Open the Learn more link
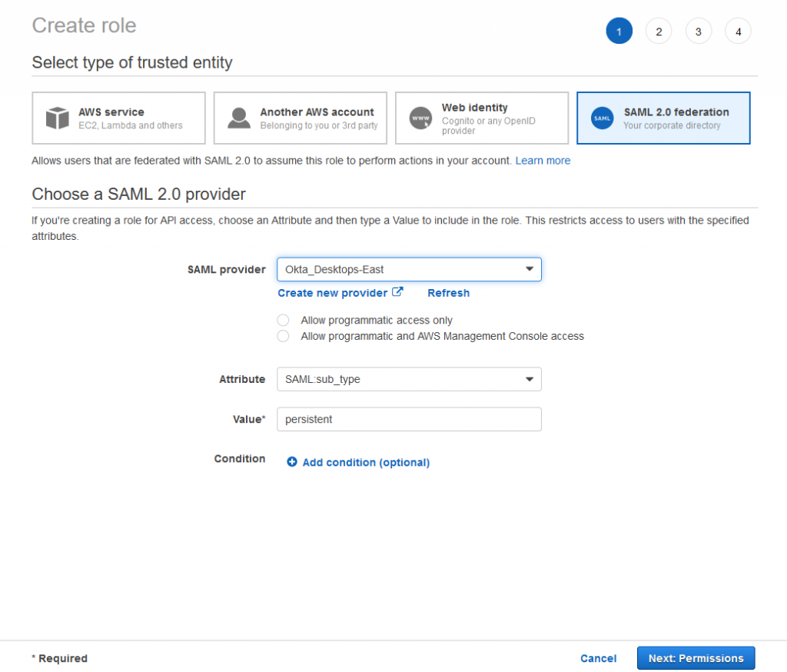This screenshot has height=672, width=787. 543,161
